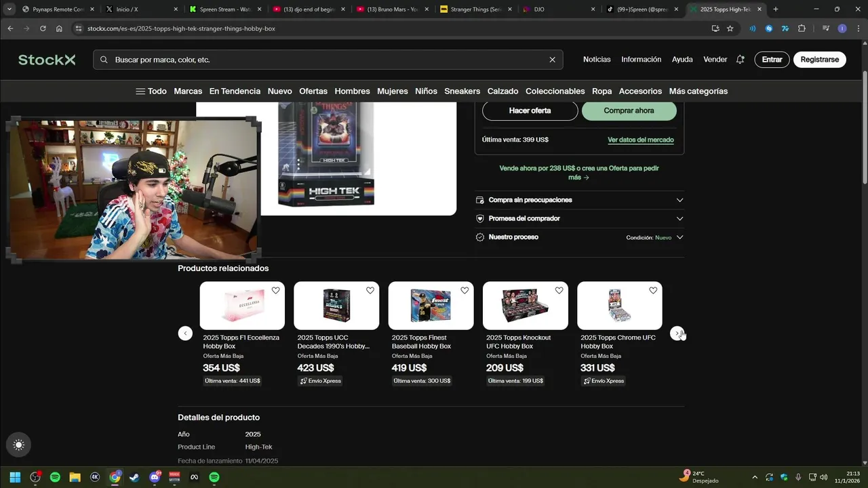
Task: Open the Noticias header link
Action: click(597, 60)
